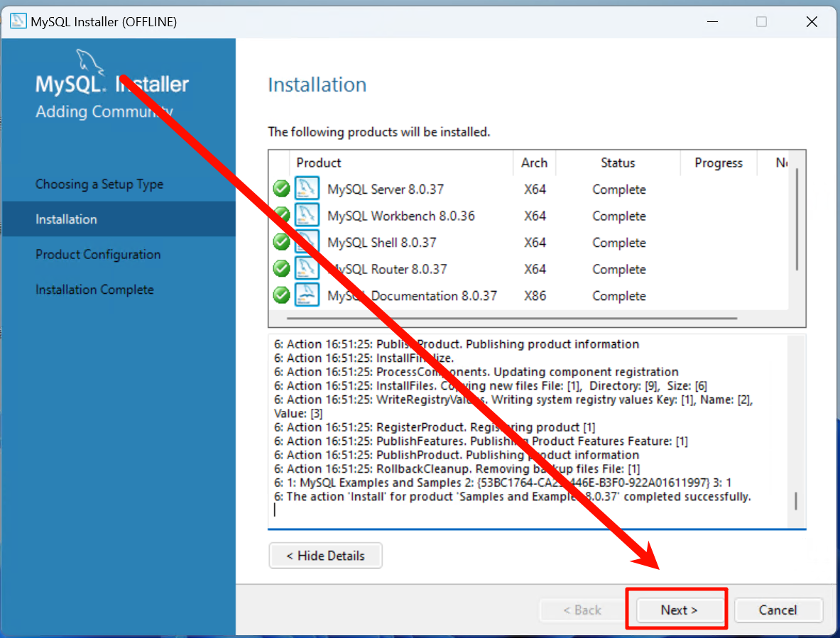Click the MySQL Server 8.0.37 product icon
This screenshot has width=840, height=638.
[x=307, y=188]
